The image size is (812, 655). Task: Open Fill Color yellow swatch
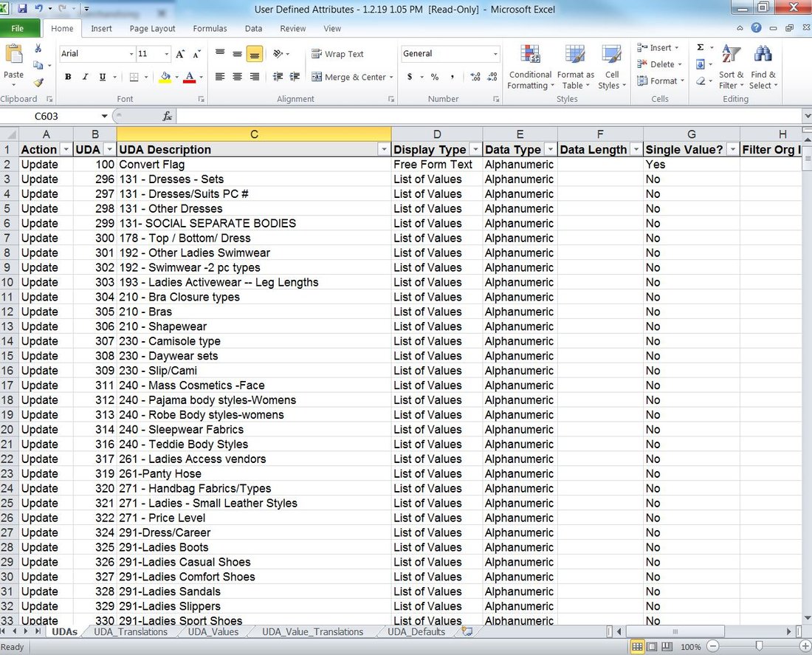point(165,78)
